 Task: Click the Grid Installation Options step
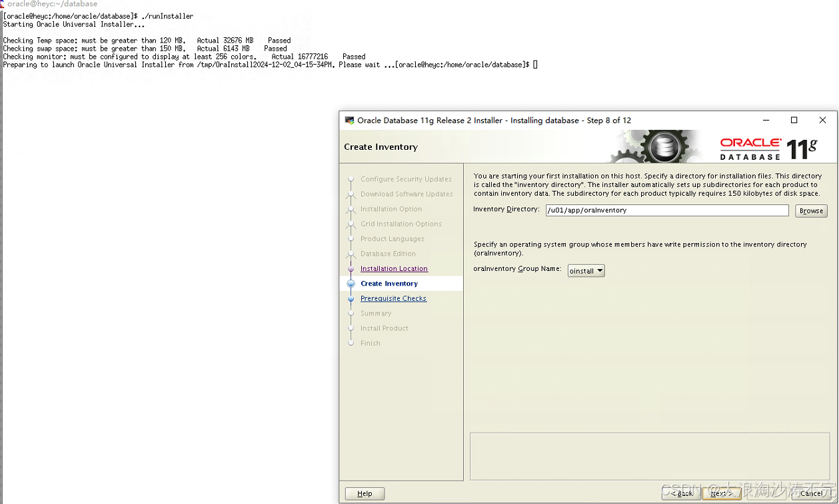[401, 224]
